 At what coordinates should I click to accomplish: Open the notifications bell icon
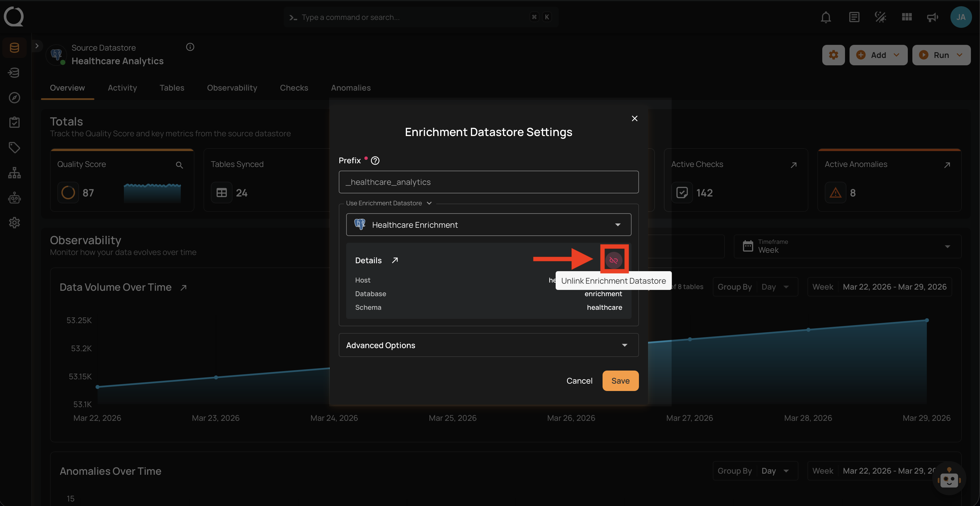tap(826, 17)
